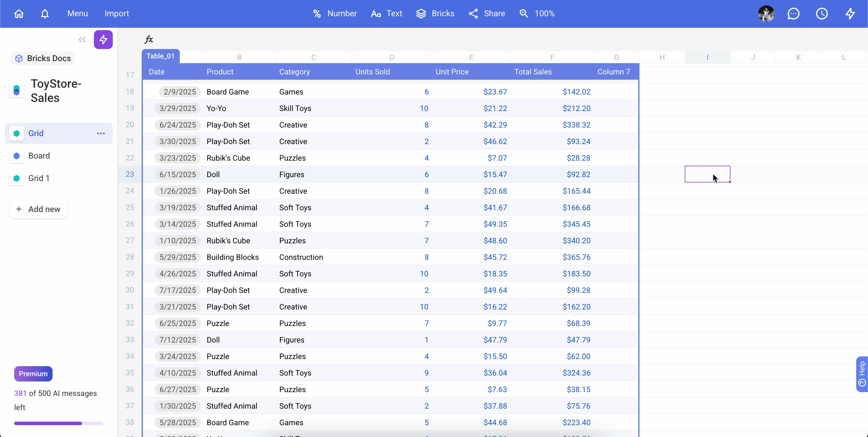This screenshot has height=437, width=868.
Task: Click Add new page button
Action: tap(38, 209)
